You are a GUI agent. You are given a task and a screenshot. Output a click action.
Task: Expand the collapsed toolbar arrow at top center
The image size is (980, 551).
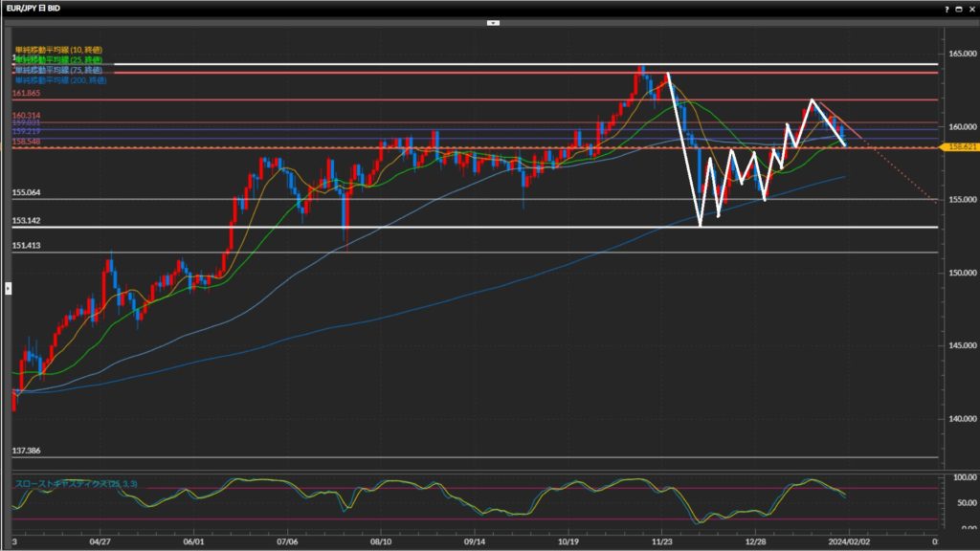pos(493,21)
